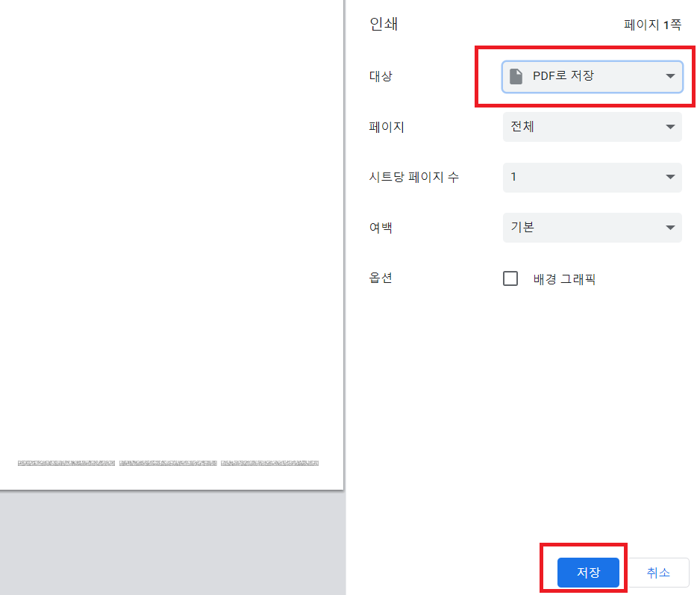Open the 시트당 페이지 수 dropdown showing '1'
The width and height of the screenshot is (700, 595).
tap(592, 177)
